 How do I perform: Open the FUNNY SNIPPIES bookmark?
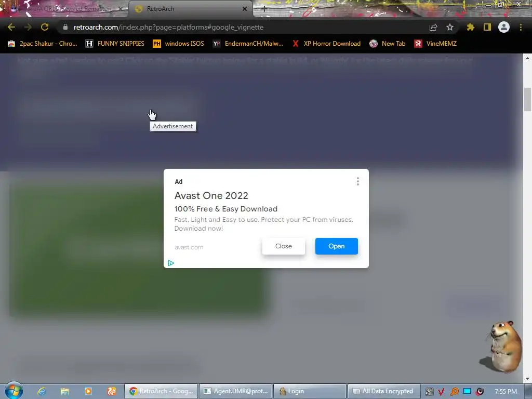coord(115,44)
